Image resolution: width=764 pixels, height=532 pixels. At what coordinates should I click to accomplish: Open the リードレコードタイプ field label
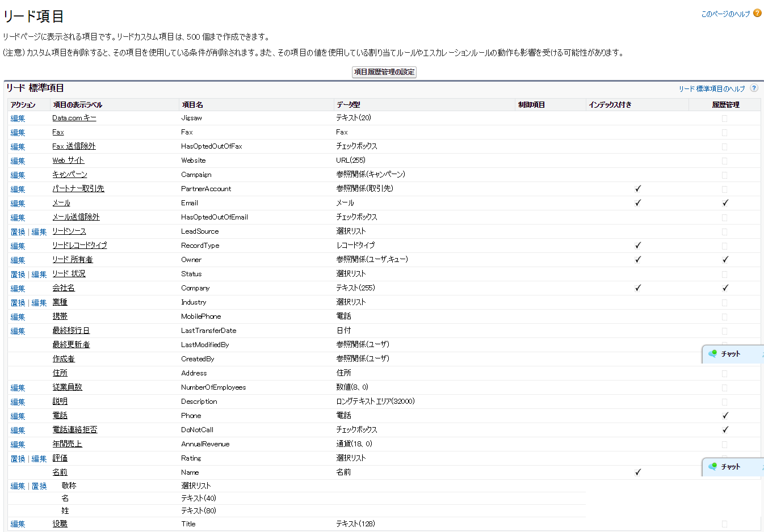pos(79,246)
